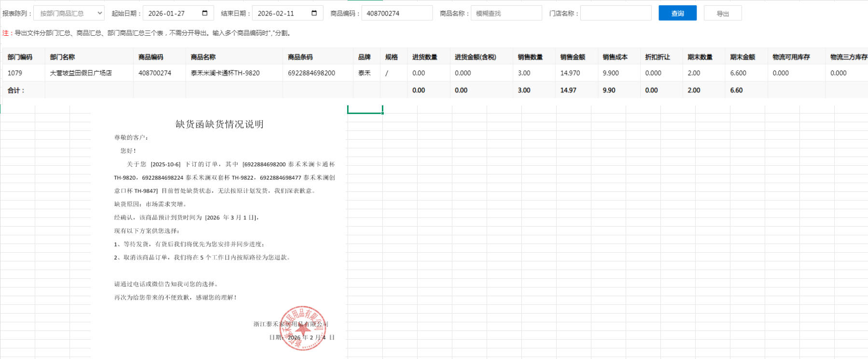The image size is (868, 359).
Task: Click the 结束日期 date field
Action: tap(282, 13)
